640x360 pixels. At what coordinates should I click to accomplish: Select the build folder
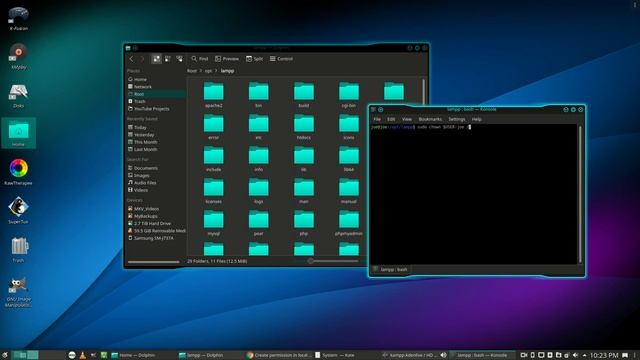304,95
